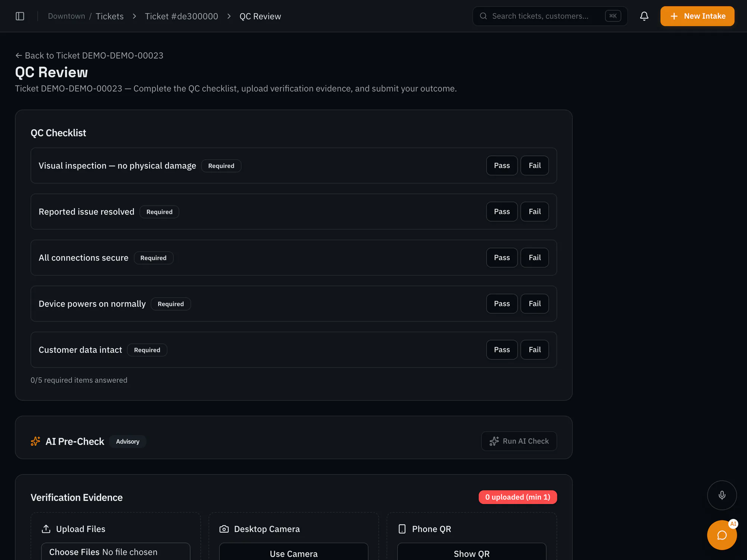
Task: Click the Desktop Camera icon
Action: pos(224,529)
